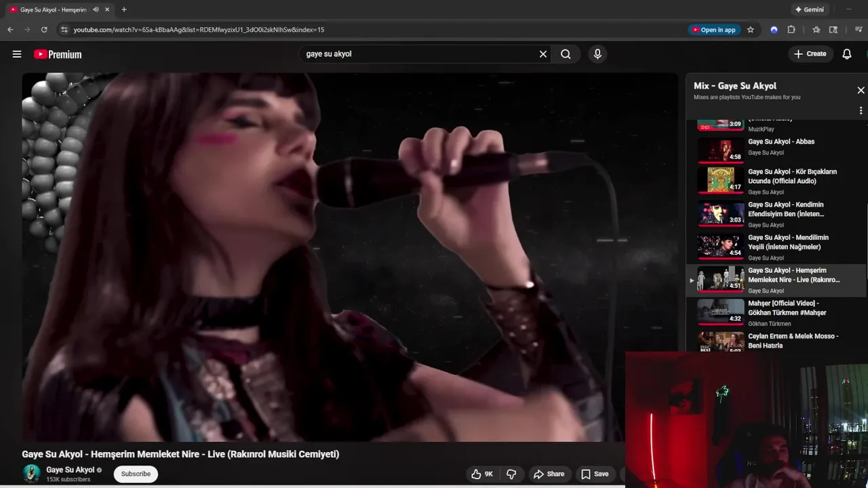Viewport: 868px width, 488px height.
Task: Open the favorites star-list toolbar icon
Action: 816,30
